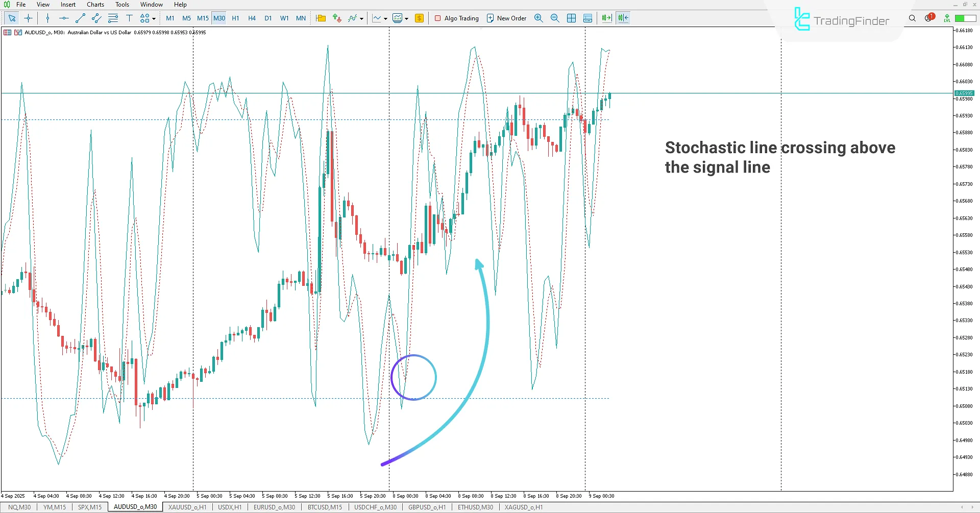
Task: Toggle Algo Trading on
Action: pyautogui.click(x=456, y=18)
